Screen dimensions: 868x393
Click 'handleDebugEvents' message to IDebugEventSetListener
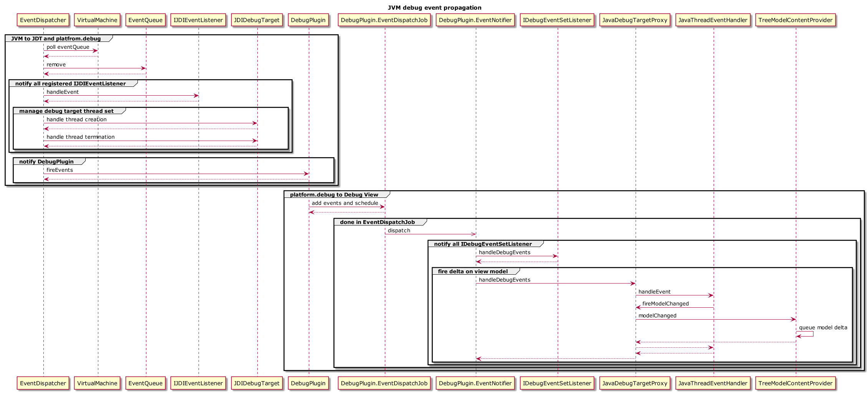505,252
